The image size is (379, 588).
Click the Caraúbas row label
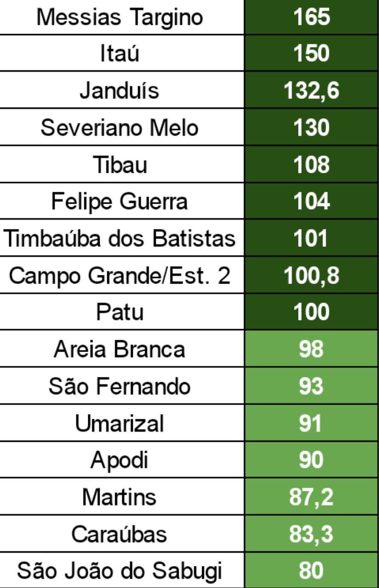pos(119,532)
